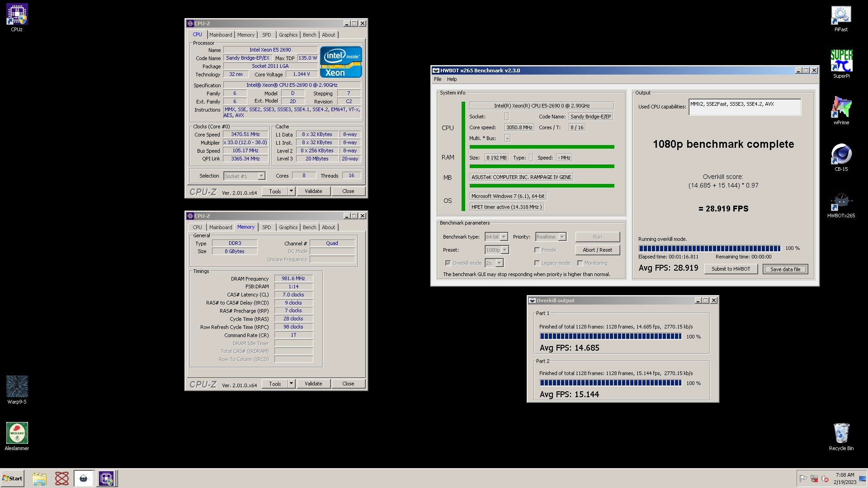Click the red crossed-circles taskbar icon
This screenshot has height=488, width=868.
[x=61, y=479]
